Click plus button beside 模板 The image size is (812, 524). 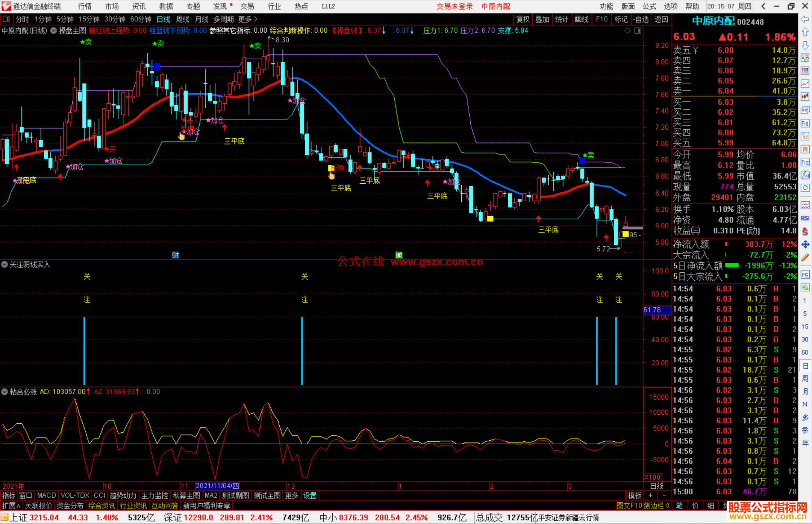[x=650, y=495]
